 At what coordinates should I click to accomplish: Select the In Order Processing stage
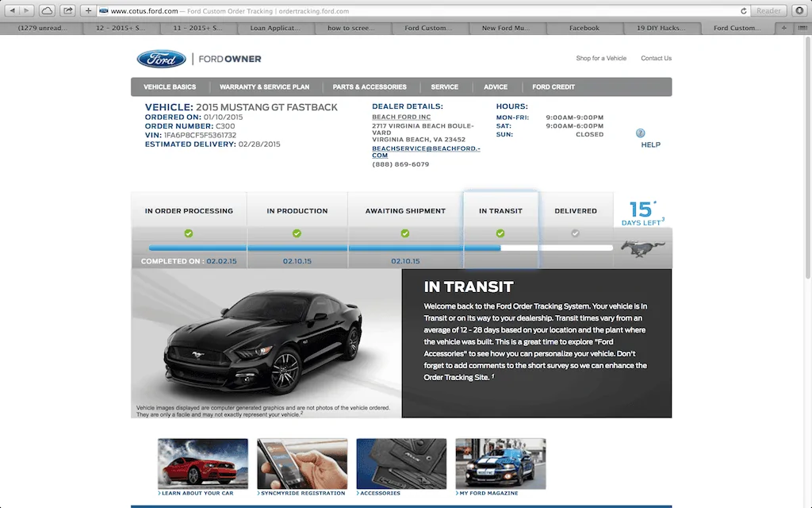click(189, 211)
